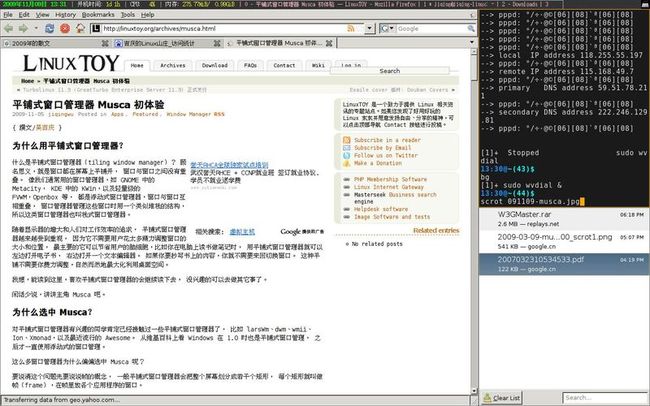
Task: Click the site favicon in the address bar
Action: click(96, 29)
